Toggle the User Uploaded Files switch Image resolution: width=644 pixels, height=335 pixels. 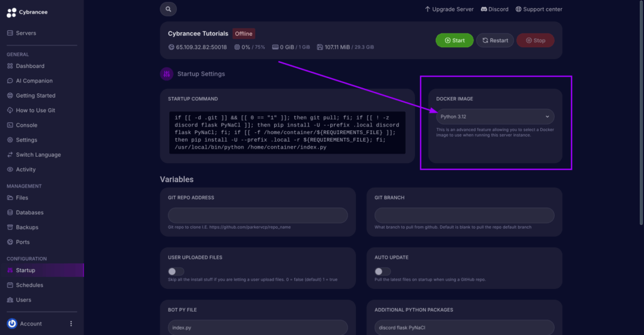tap(176, 271)
